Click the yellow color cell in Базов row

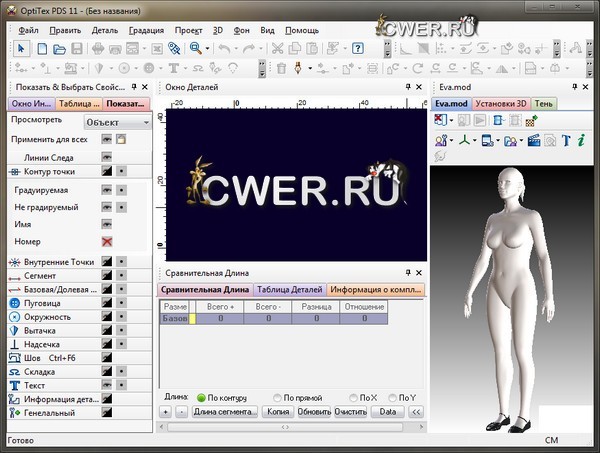tap(193, 318)
